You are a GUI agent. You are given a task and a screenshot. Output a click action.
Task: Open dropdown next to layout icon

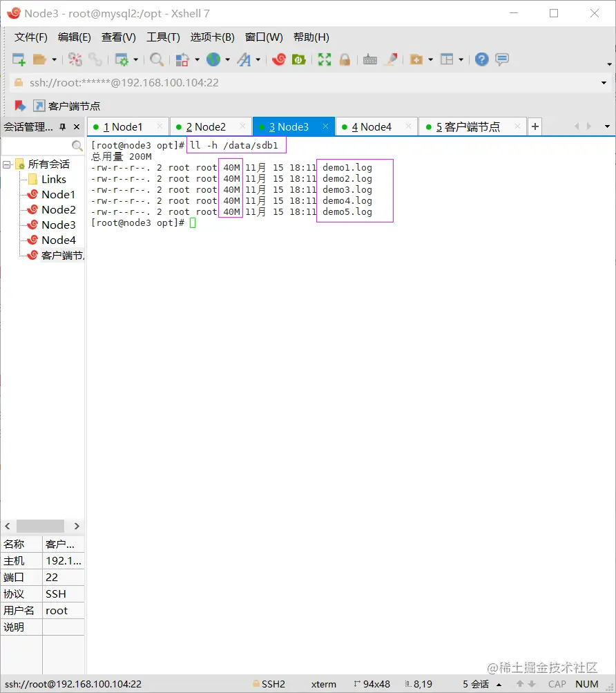click(461, 59)
